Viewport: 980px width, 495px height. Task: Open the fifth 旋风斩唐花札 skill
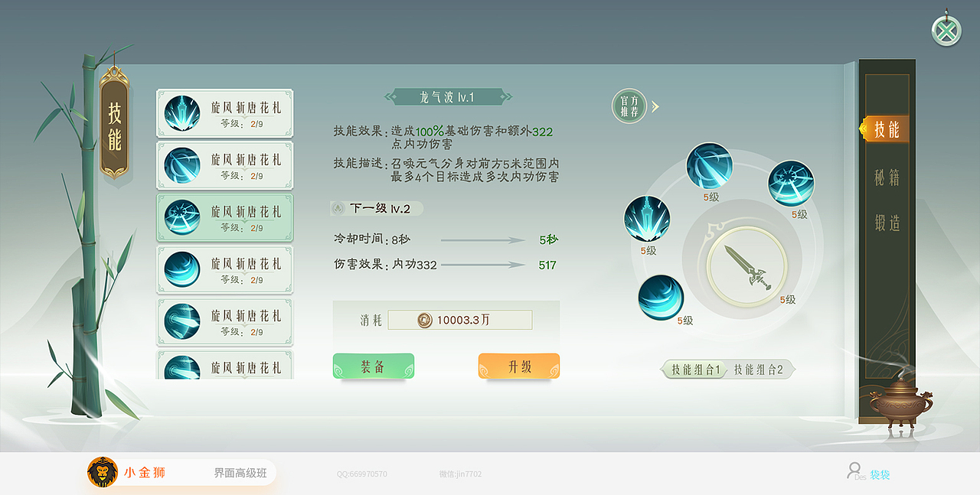point(182,321)
